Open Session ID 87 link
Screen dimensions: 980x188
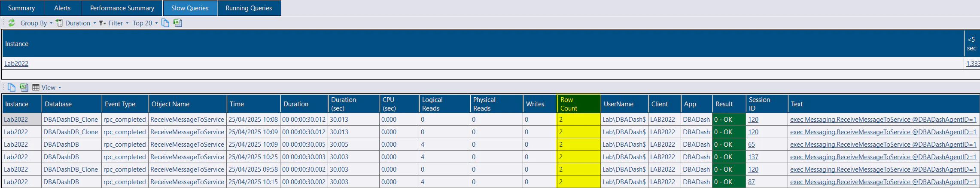tap(752, 182)
